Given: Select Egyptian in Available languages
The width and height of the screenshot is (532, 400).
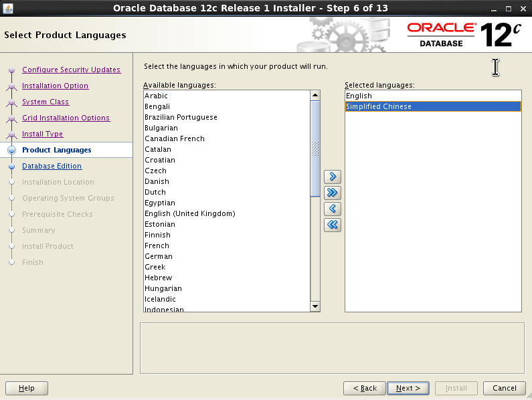Looking at the screenshot, I should 227,203.
